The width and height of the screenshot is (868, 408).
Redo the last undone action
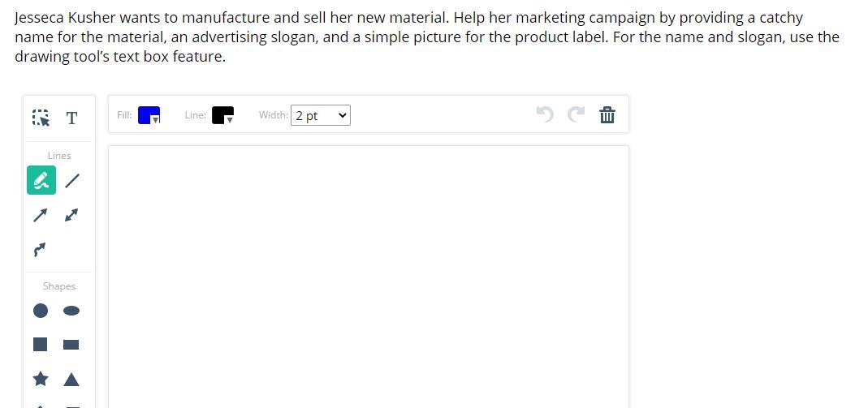point(576,115)
